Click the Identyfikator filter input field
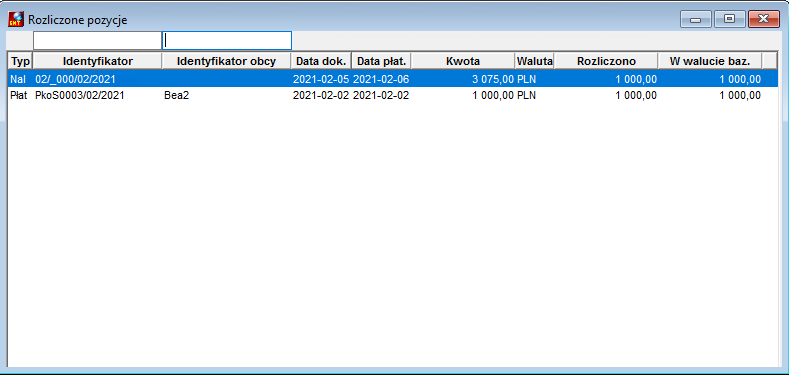790x376 pixels. click(97, 40)
